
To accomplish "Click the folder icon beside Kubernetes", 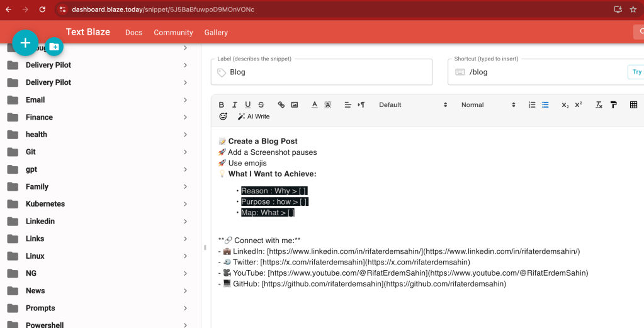I will click(x=13, y=204).
